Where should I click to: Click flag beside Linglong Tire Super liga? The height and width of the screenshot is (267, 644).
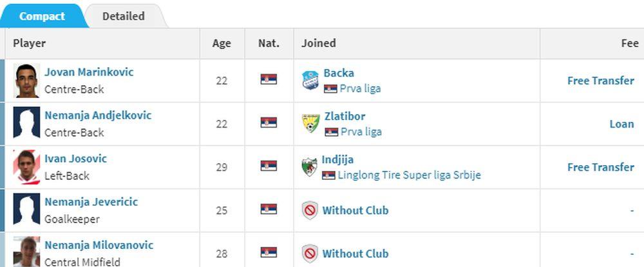point(329,175)
